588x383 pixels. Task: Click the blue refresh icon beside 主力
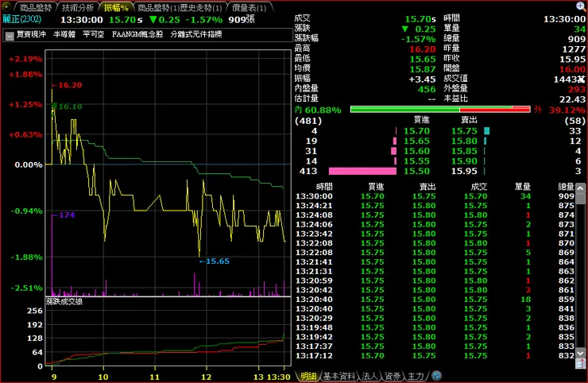436,376
